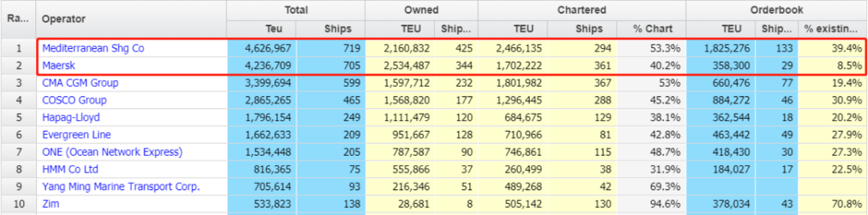Open the Mediterranean Shg Co operator link
Image resolution: width=868 pixels, height=215 pixels.
pos(93,48)
